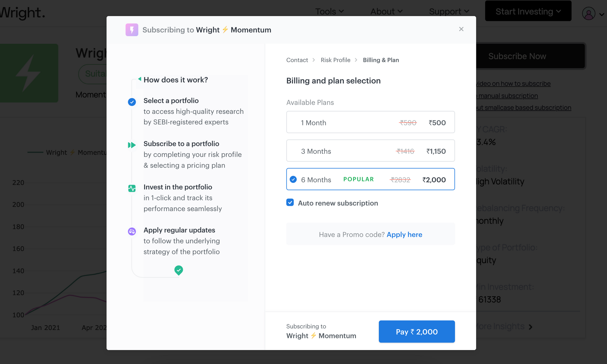Click the ₹500 price text
The image size is (607, 364).
pyautogui.click(x=437, y=123)
